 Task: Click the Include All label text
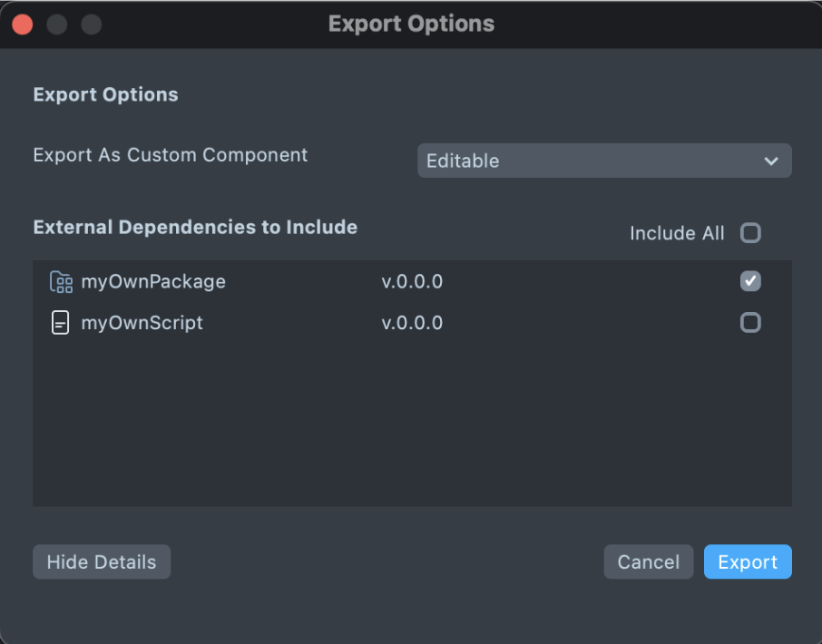pos(677,233)
